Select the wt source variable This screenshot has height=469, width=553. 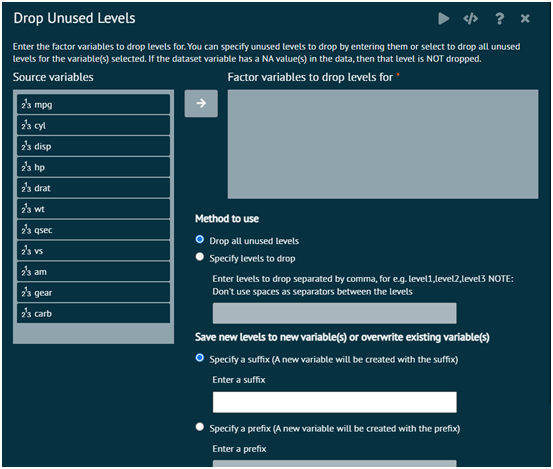coord(93,209)
